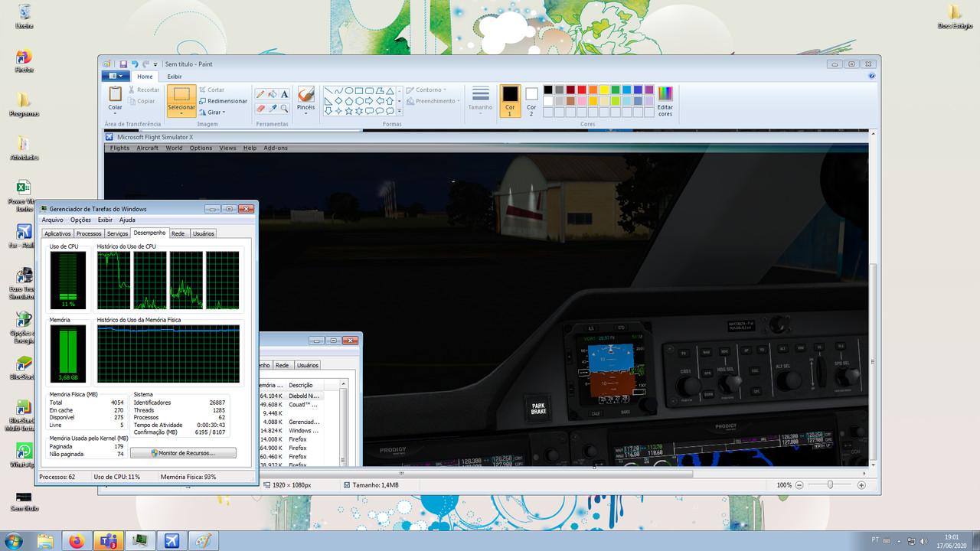This screenshot has height=551, width=980.
Task: Click the Selecionar selection rectangle icon
Action: (181, 95)
